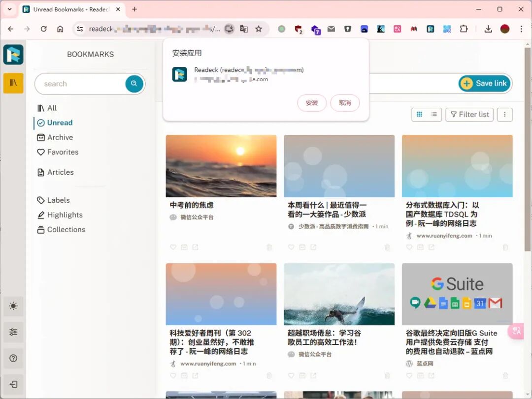532x399 pixels.
Task: Bookmark this page with the star icon
Action: [259, 29]
